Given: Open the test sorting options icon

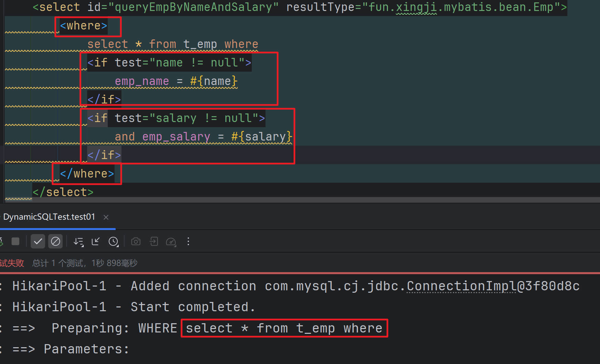Looking at the screenshot, I should pyautogui.click(x=78, y=241).
